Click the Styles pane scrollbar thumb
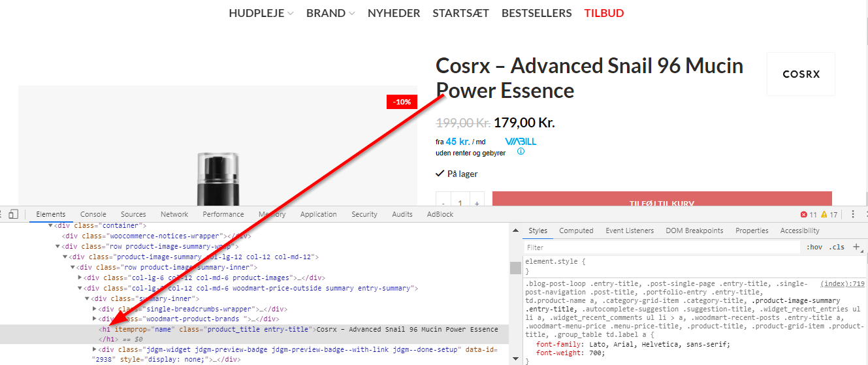868x365 pixels. (515, 268)
